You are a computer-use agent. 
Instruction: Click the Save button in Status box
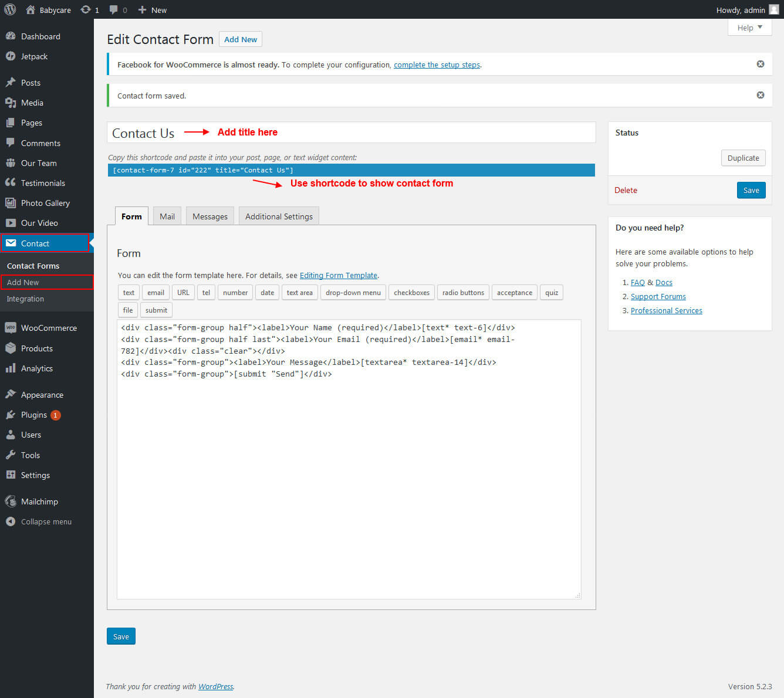point(751,190)
